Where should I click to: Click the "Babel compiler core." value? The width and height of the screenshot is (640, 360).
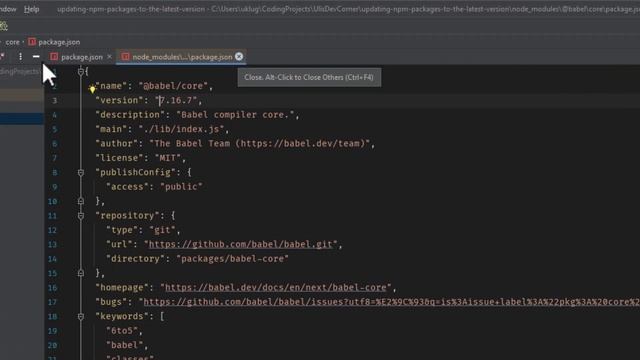(235, 115)
